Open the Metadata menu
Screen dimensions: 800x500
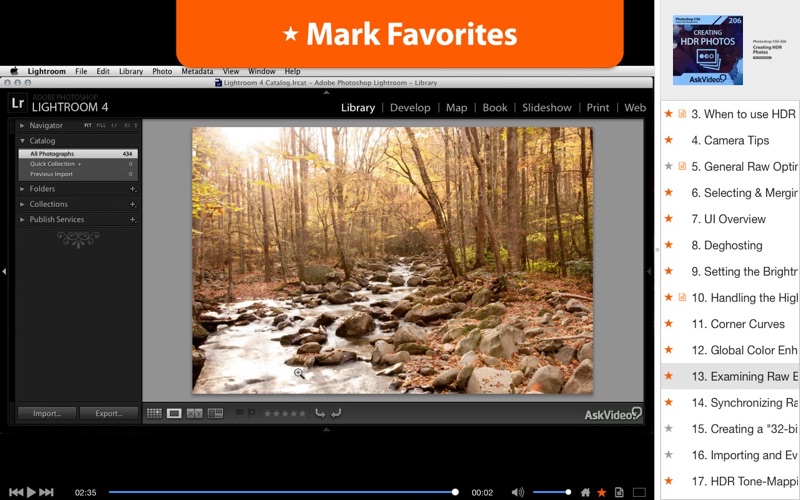point(197,71)
